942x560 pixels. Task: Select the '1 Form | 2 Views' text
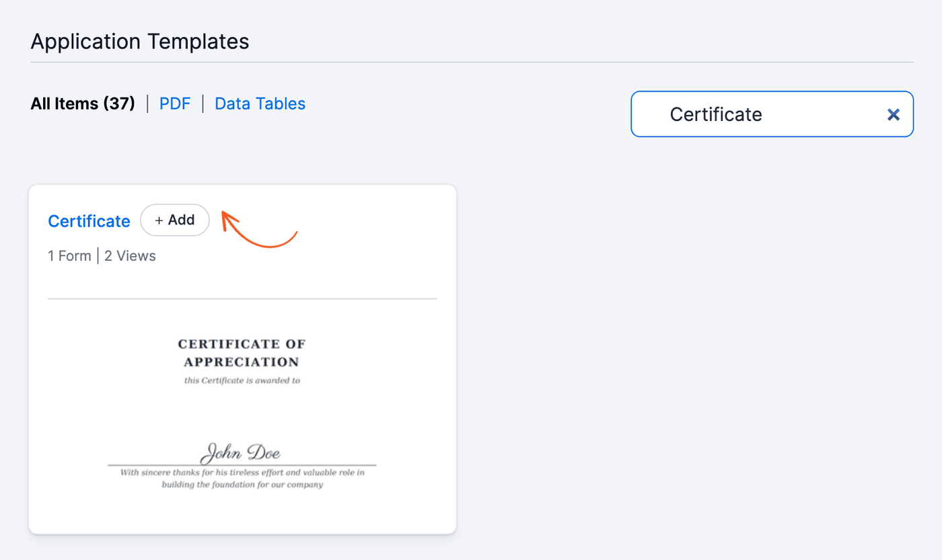[x=102, y=256]
